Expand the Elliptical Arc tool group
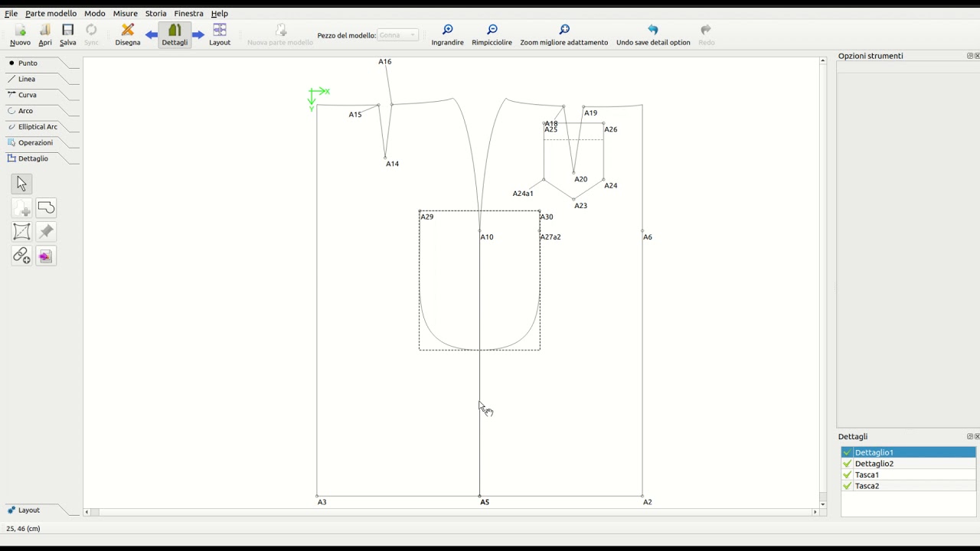Image resolution: width=980 pixels, height=551 pixels. coord(42,127)
